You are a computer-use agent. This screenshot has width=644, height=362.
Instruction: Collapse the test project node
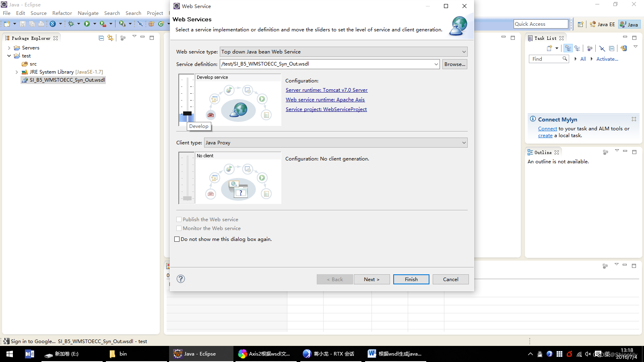coord(9,56)
